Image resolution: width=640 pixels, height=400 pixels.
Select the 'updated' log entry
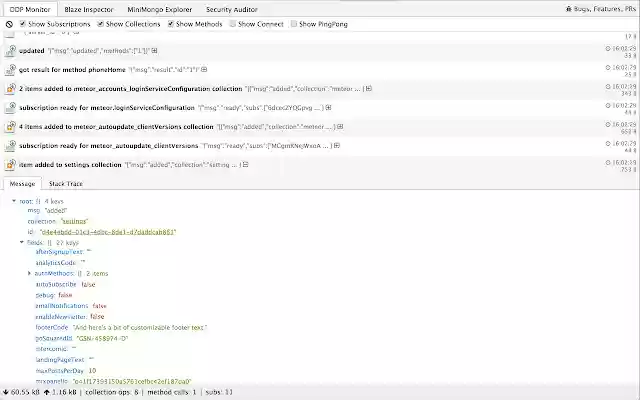pos(320,51)
